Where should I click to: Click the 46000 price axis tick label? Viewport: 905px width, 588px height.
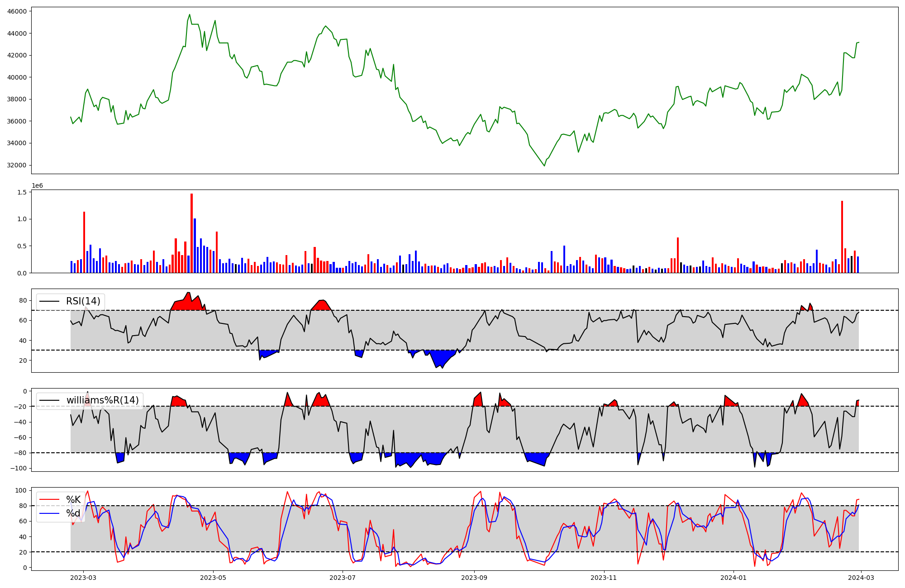click(x=17, y=11)
